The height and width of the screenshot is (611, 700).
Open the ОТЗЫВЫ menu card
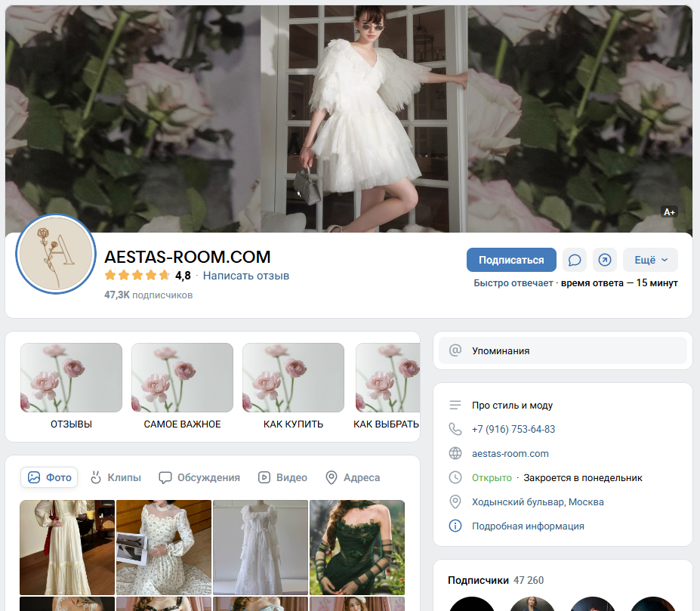71,387
